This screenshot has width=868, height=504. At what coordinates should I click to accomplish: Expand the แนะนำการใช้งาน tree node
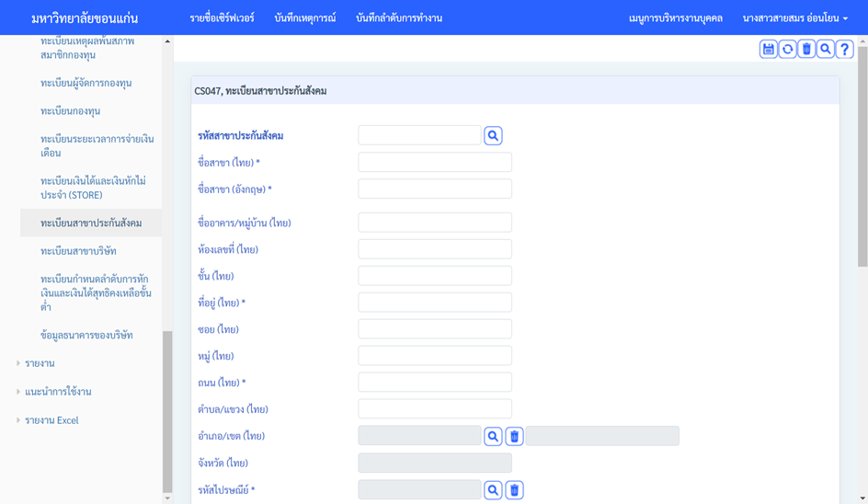[18, 392]
